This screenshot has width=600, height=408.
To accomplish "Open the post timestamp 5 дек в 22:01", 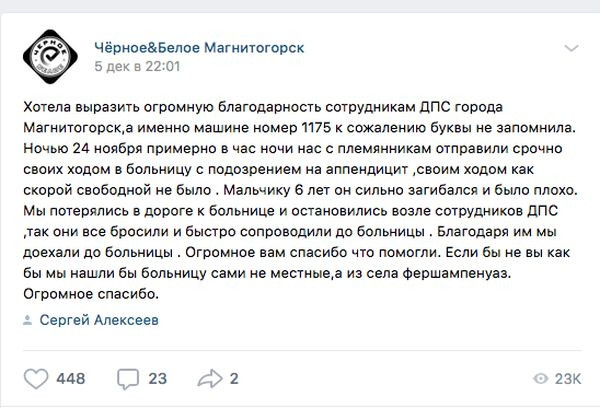I will (x=137, y=67).
